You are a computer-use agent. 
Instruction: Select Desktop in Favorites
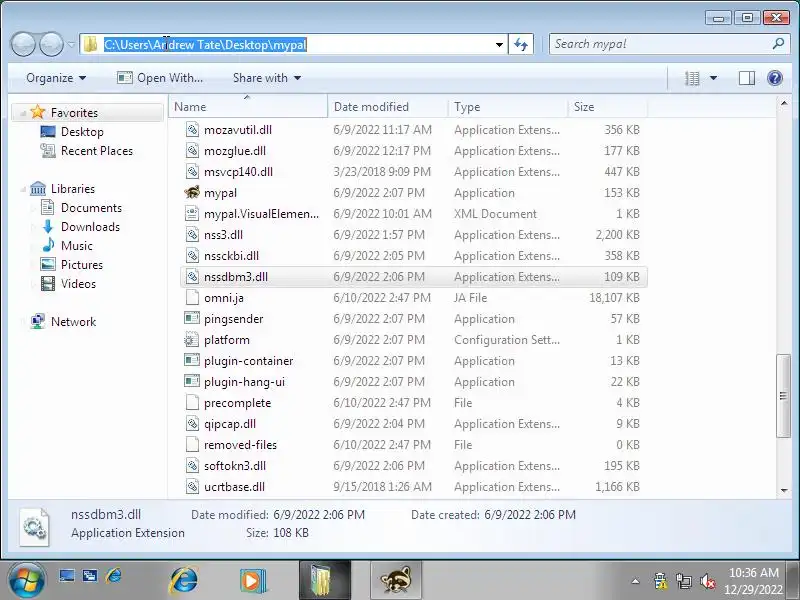pyautogui.click(x=82, y=132)
